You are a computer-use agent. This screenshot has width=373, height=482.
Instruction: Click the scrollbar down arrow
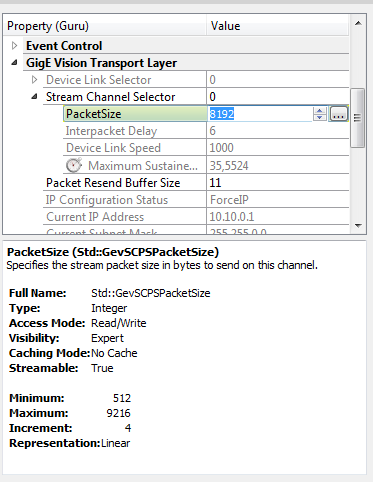358,226
